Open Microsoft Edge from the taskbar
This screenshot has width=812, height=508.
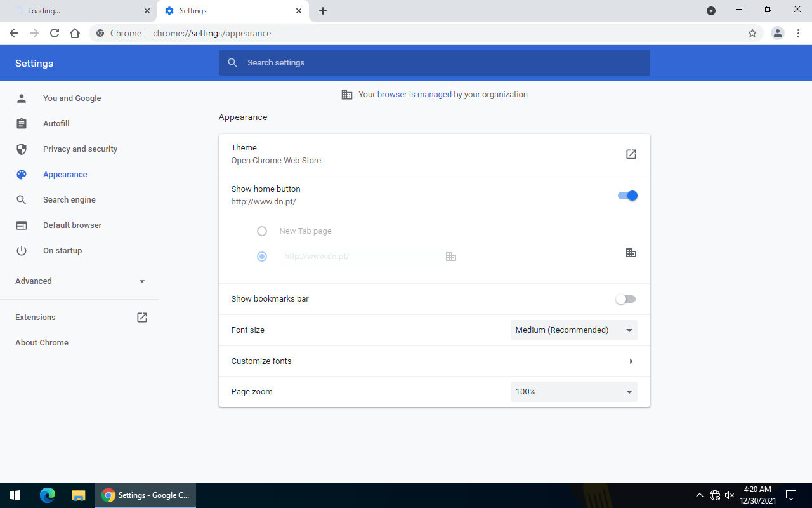pyautogui.click(x=48, y=495)
